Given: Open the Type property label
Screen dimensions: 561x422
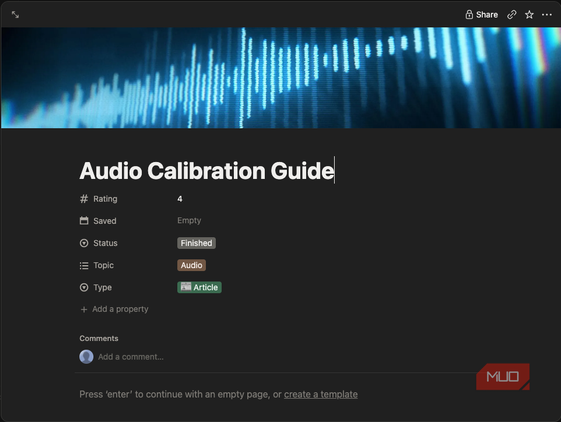Looking at the screenshot, I should (102, 287).
